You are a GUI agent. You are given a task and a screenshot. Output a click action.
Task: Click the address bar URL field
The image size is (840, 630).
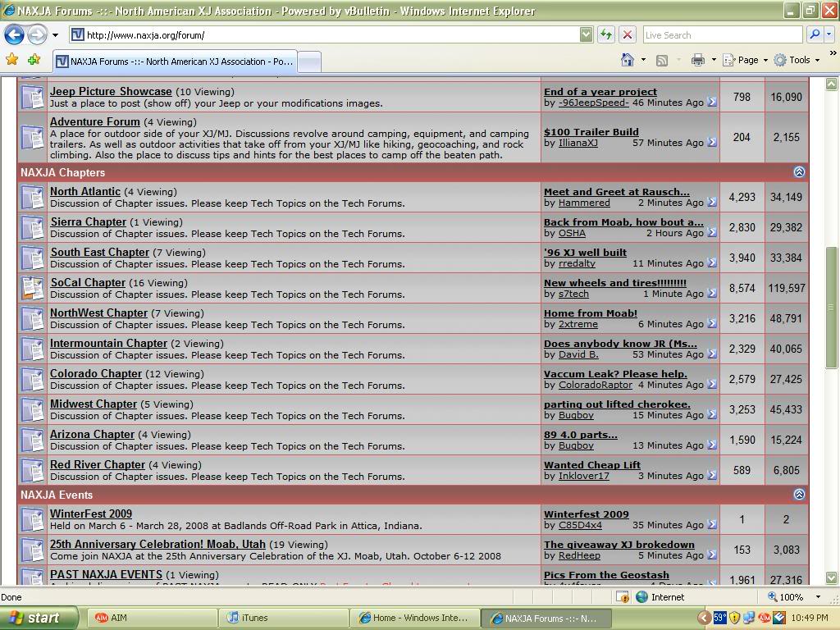click(323, 35)
